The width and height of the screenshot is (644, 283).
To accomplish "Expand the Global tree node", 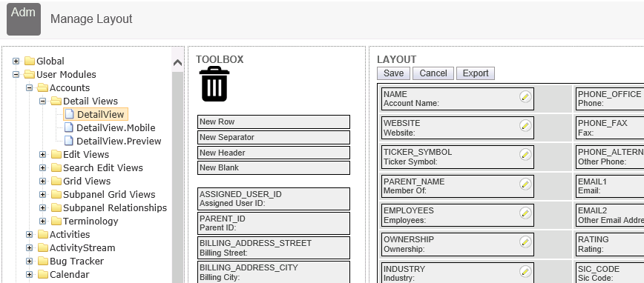I will pyautogui.click(x=16, y=61).
